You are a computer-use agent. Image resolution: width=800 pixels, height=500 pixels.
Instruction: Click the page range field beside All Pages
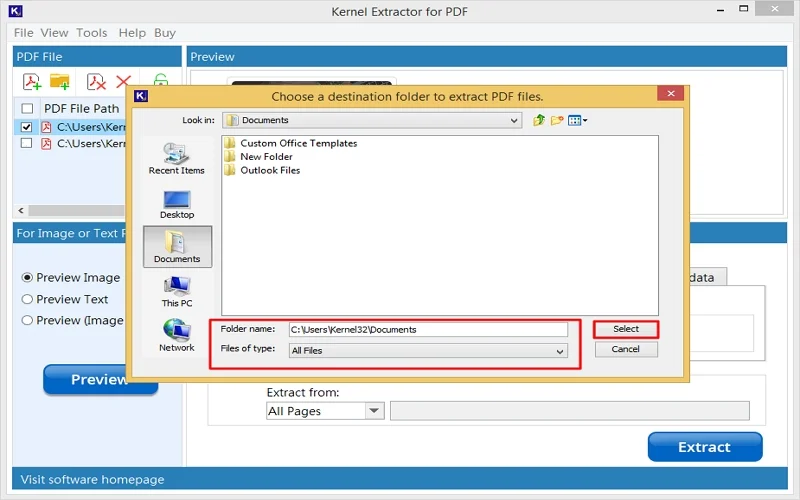(569, 411)
